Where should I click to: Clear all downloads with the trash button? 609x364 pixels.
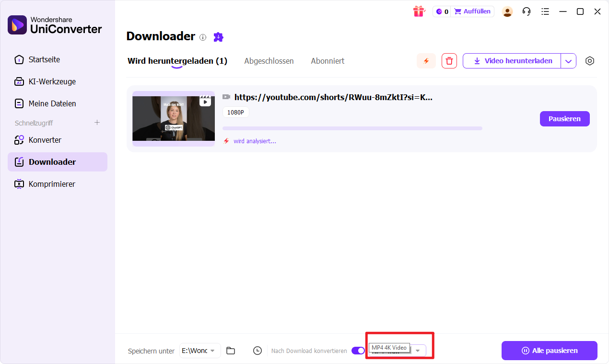pos(449,61)
